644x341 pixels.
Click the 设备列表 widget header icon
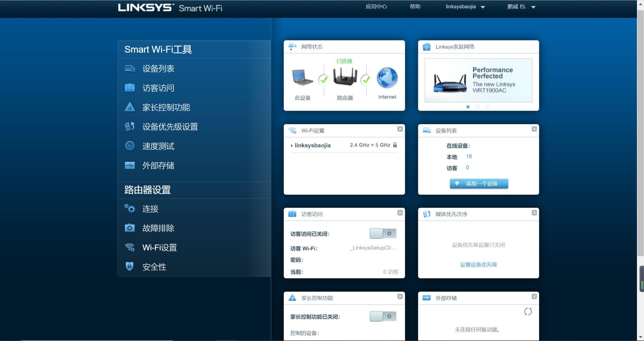coord(427,130)
